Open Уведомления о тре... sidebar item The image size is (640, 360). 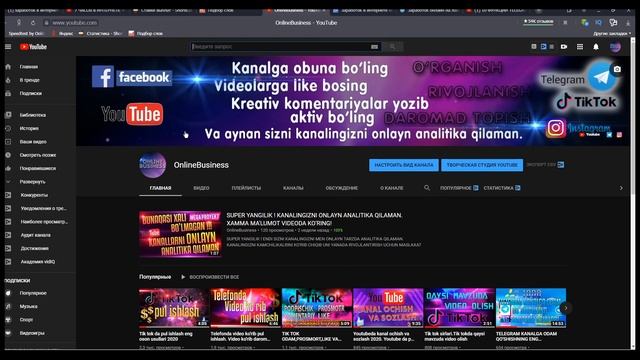(x=43, y=208)
